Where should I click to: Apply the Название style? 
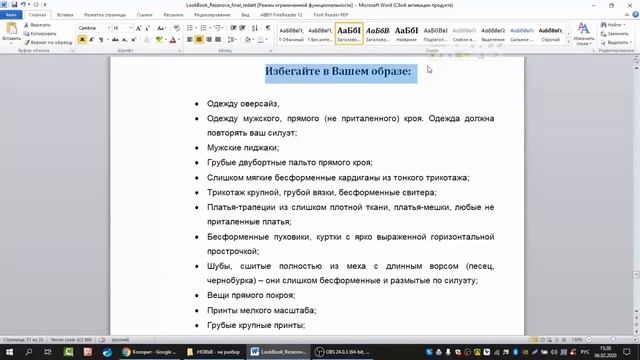407,33
